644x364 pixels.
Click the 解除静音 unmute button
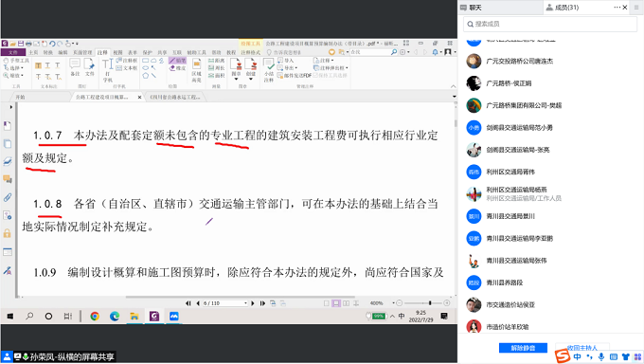coord(523,348)
